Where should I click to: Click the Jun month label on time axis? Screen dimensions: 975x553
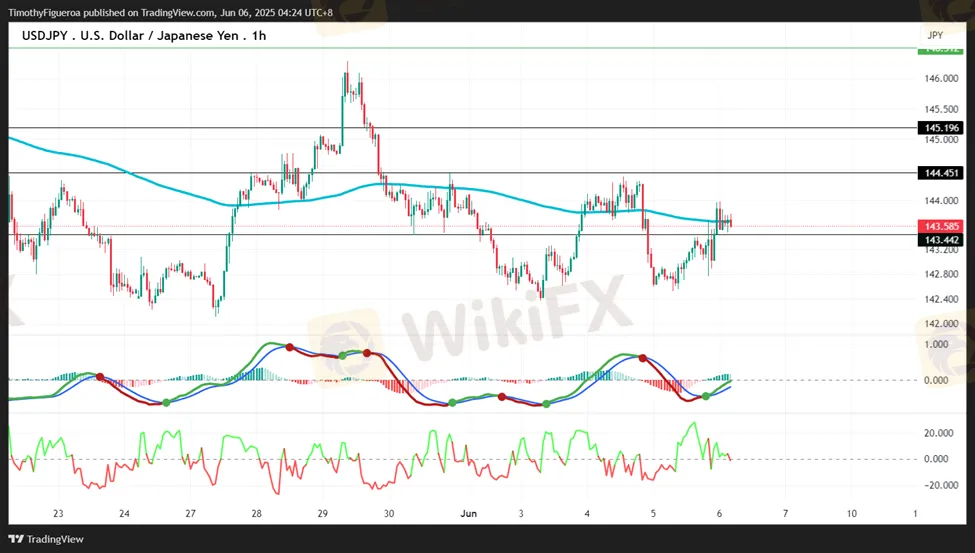click(469, 513)
